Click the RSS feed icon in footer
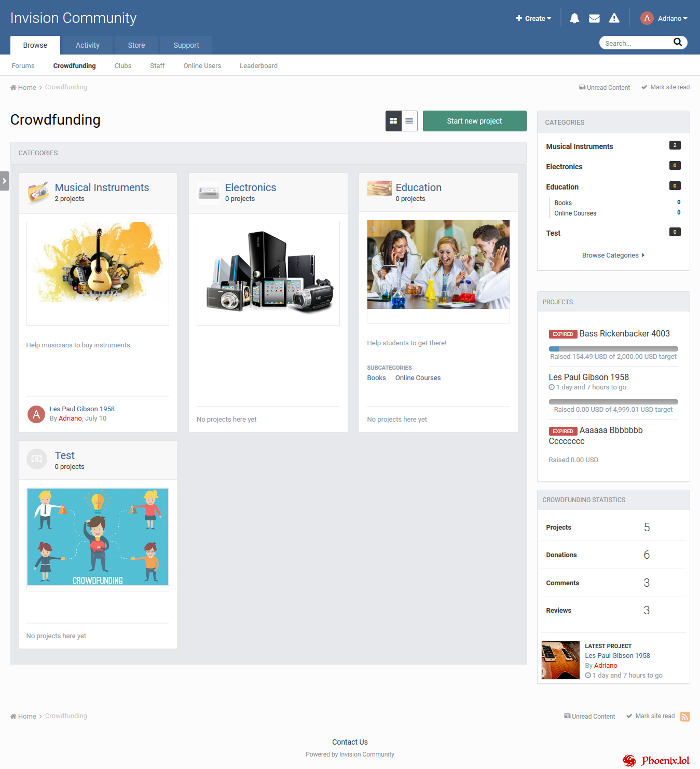This screenshot has width=700, height=769. point(684,717)
